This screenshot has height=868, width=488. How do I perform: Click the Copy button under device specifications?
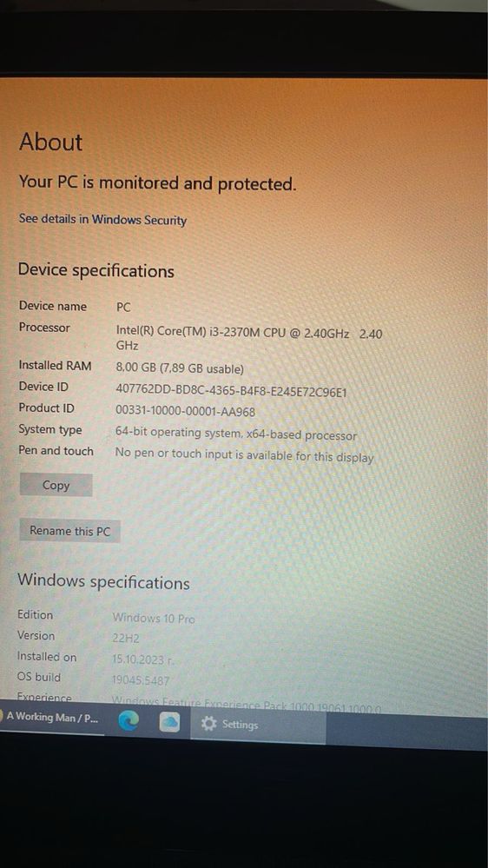click(56, 485)
